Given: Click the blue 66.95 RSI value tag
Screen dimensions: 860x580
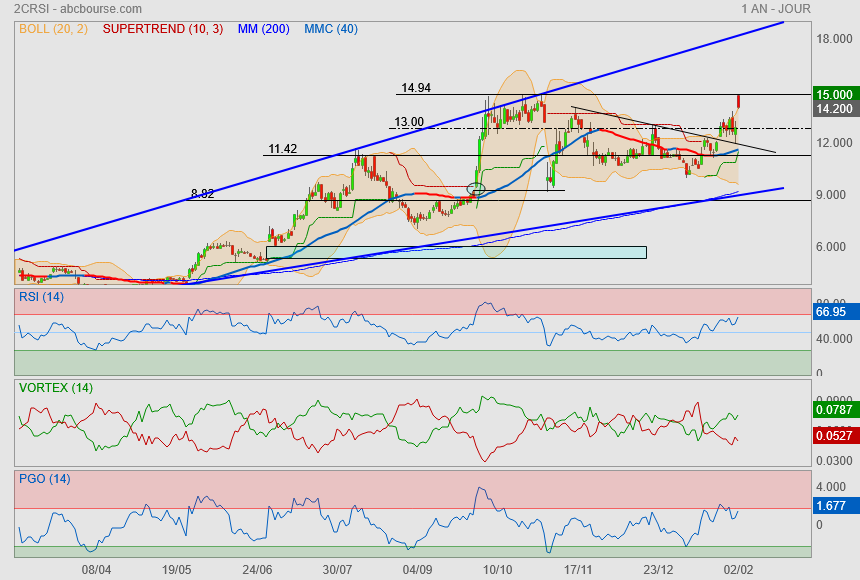Looking at the screenshot, I should [834, 312].
